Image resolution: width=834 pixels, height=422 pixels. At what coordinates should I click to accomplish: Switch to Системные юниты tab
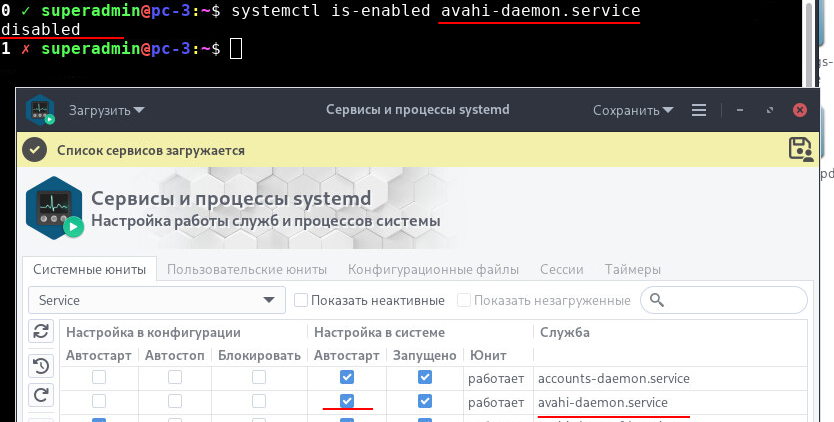pyautogui.click(x=89, y=269)
